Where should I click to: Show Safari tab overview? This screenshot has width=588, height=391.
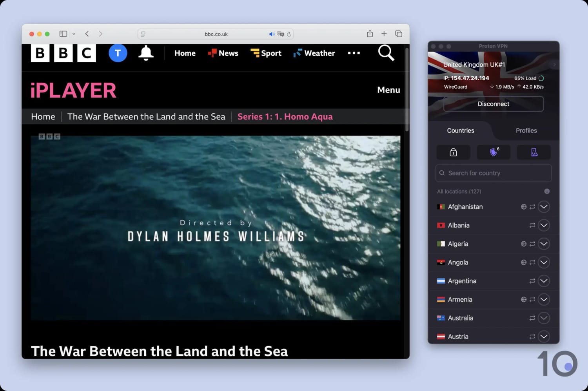[x=399, y=34]
